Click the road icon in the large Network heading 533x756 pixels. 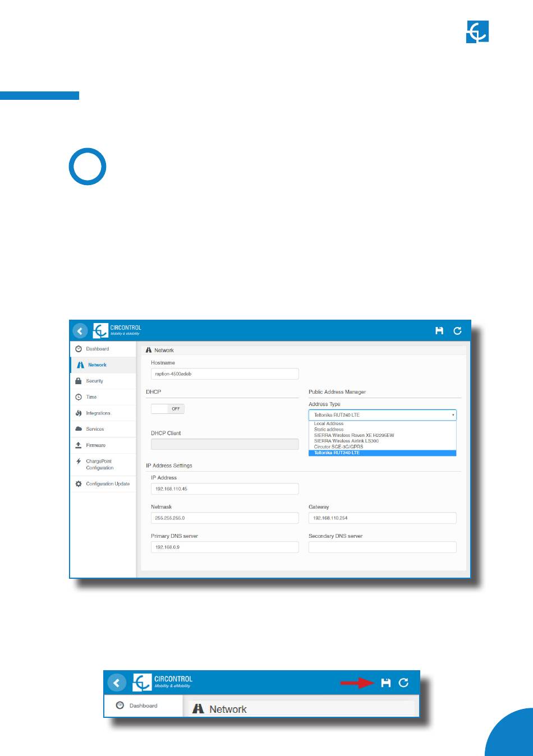[198, 709]
